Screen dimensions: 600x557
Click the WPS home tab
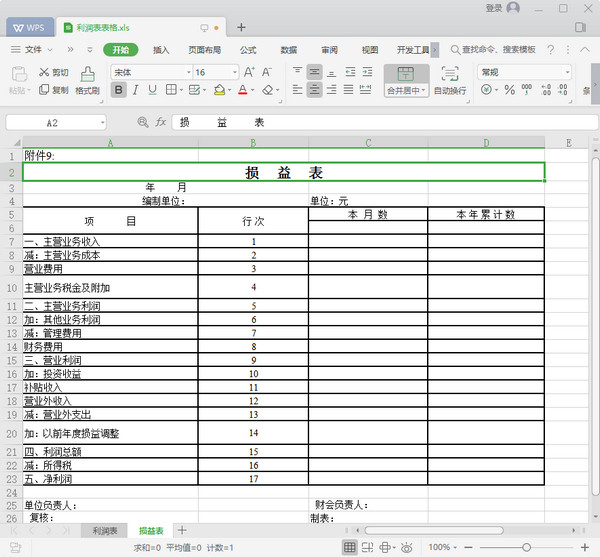29,28
